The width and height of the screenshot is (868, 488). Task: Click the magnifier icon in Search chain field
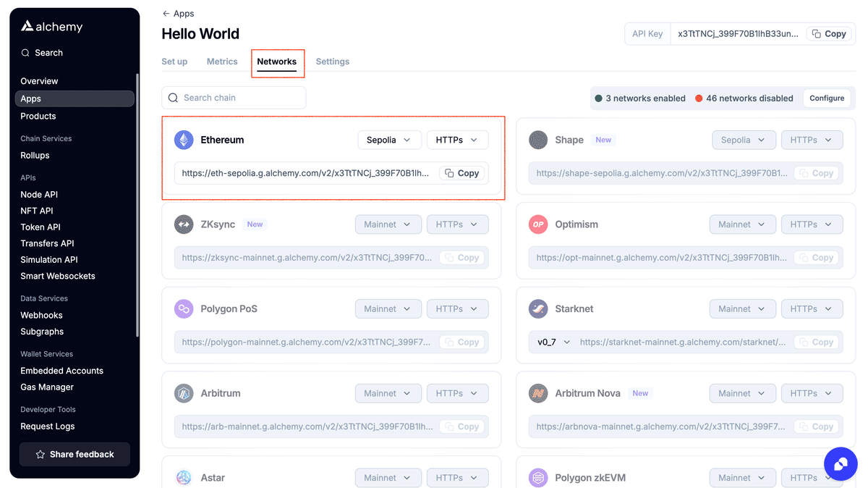[173, 98]
